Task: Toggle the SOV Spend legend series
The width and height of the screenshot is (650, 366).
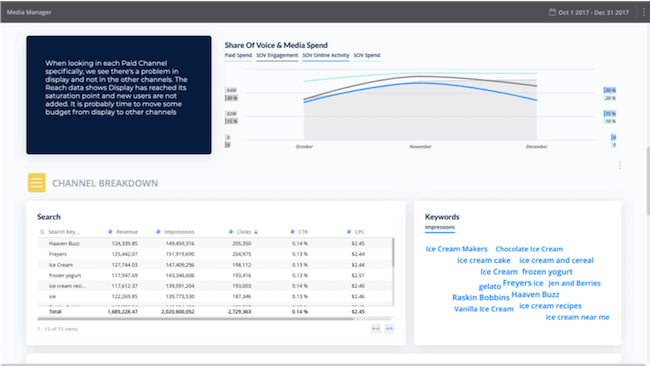Action: tap(367, 56)
